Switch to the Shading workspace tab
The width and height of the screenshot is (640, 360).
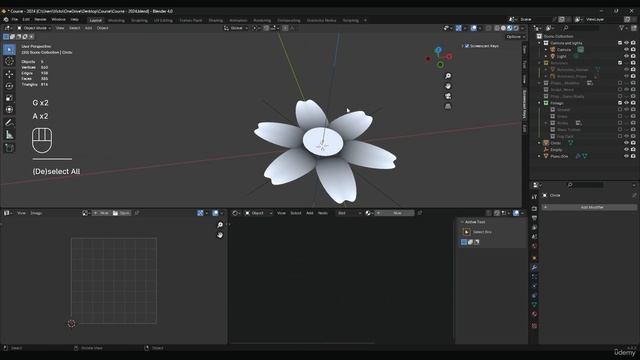click(x=216, y=20)
